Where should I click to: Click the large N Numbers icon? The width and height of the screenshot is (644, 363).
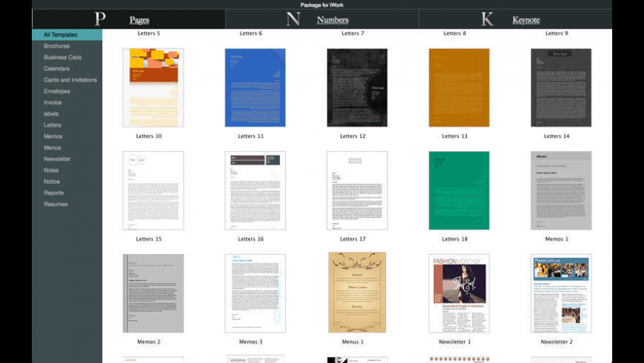point(293,19)
